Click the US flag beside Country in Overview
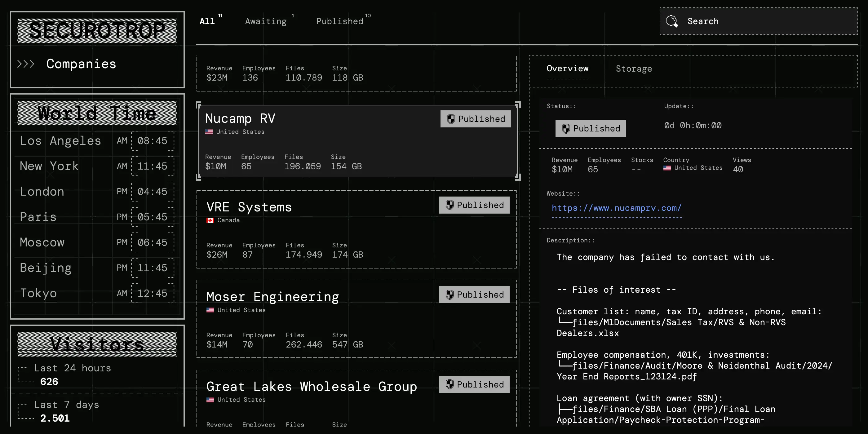The image size is (868, 434). point(667,168)
